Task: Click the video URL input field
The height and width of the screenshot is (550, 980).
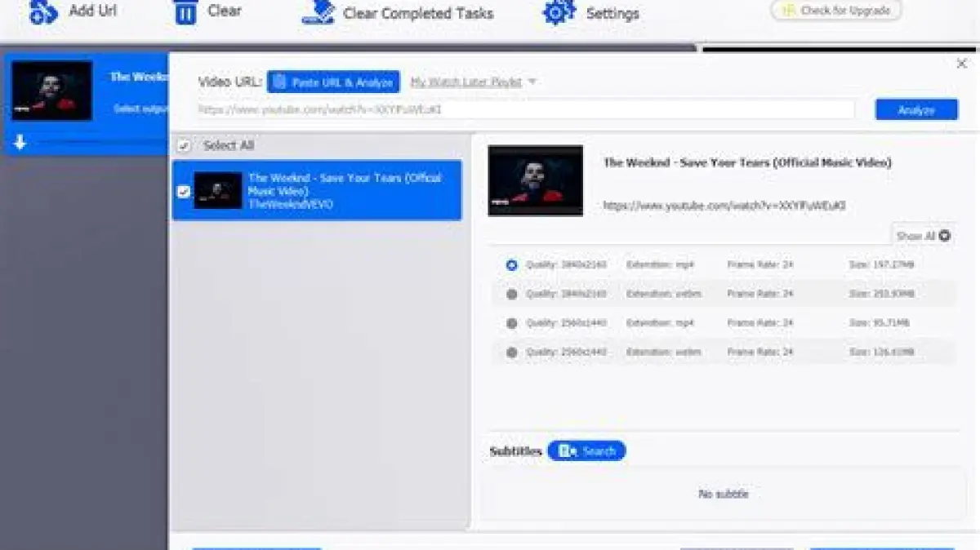Action: pyautogui.click(x=525, y=109)
